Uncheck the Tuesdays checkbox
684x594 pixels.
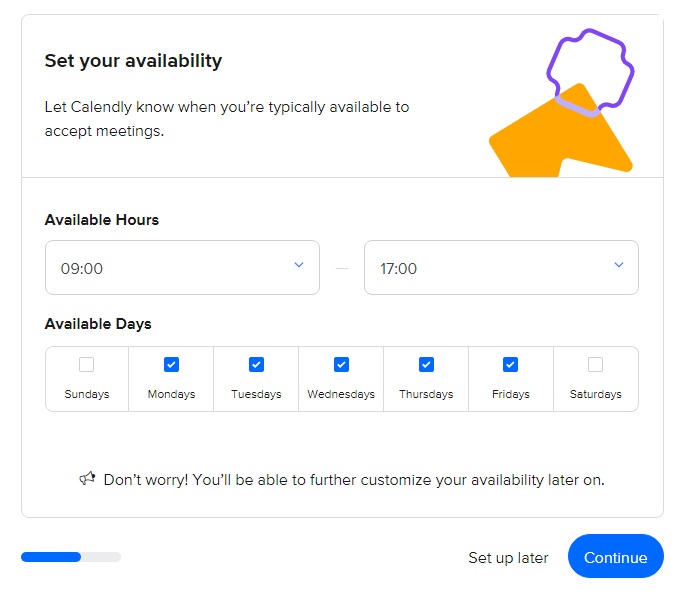point(256,364)
